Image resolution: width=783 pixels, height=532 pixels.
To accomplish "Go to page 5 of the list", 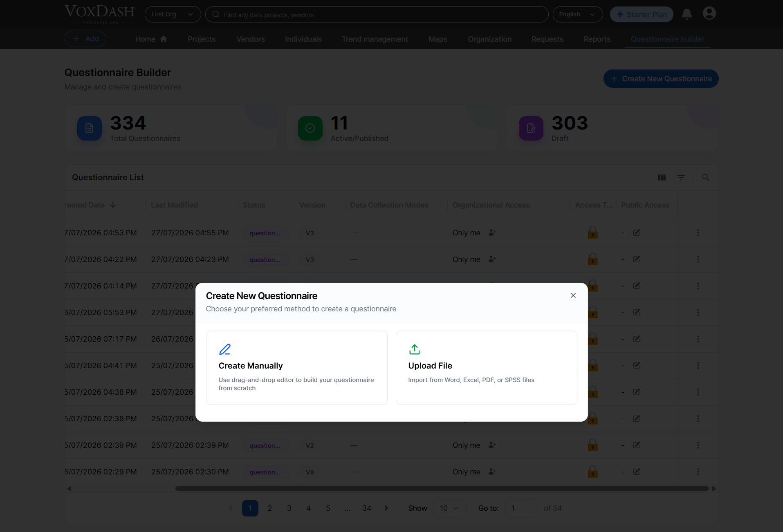I will [x=328, y=508].
